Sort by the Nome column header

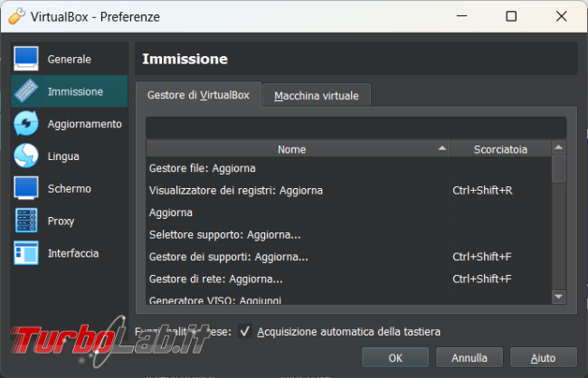298,149
